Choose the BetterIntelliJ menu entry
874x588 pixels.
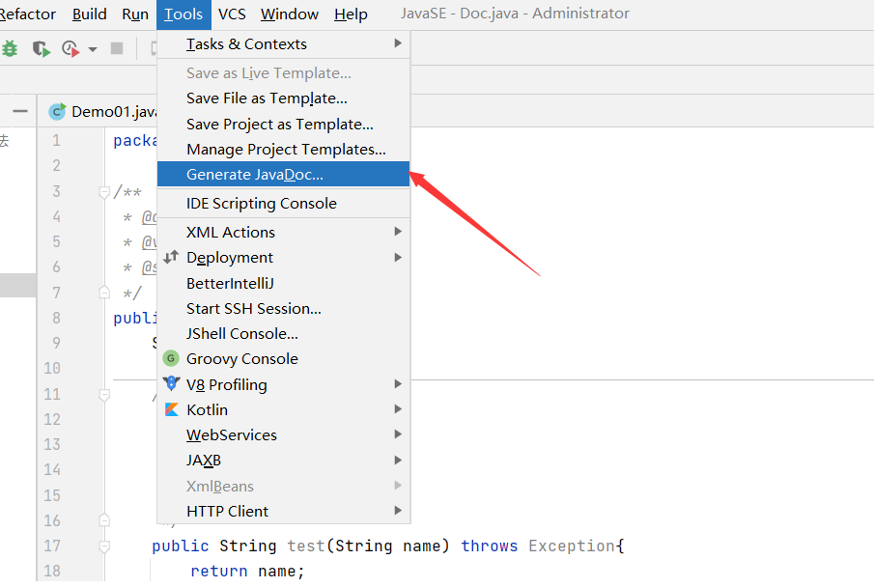(x=284, y=284)
